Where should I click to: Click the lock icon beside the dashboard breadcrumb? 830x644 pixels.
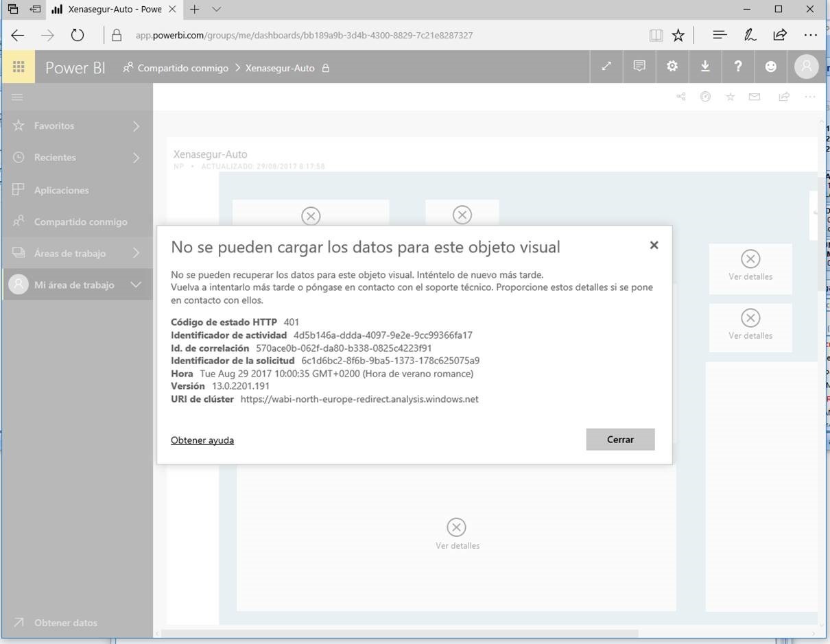click(326, 68)
